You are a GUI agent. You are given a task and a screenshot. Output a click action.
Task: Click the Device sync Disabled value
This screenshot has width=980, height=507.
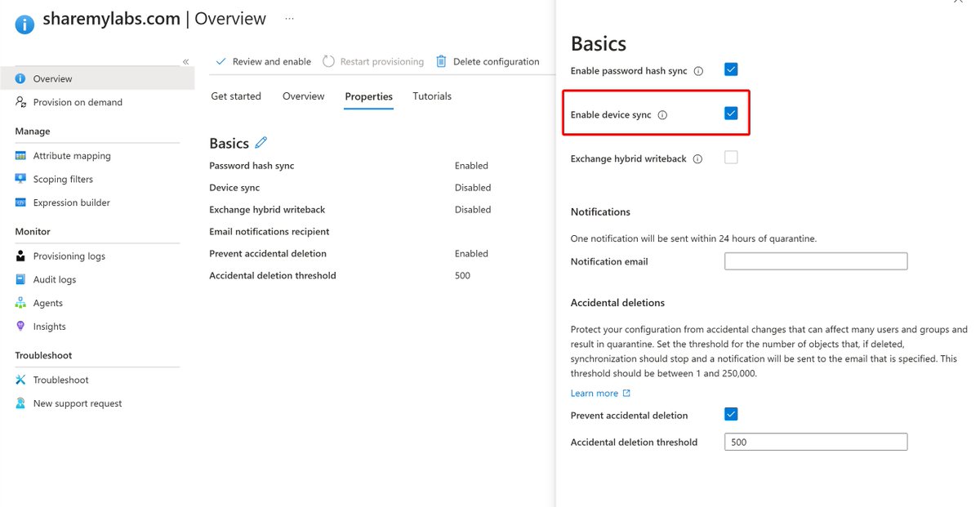coord(473,188)
